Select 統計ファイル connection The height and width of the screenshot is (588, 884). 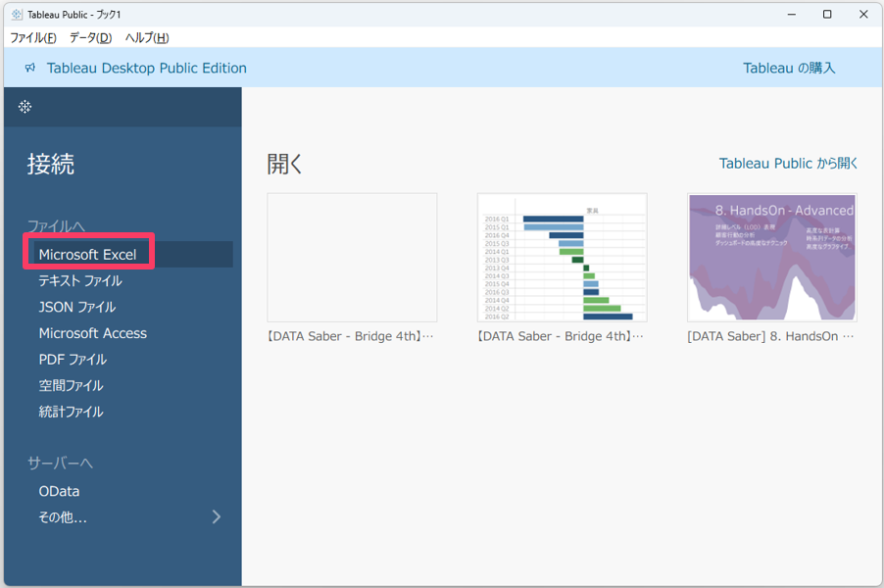coord(72,412)
